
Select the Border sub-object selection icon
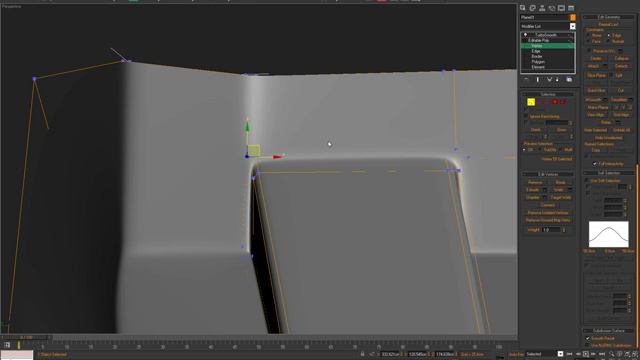coord(547,102)
